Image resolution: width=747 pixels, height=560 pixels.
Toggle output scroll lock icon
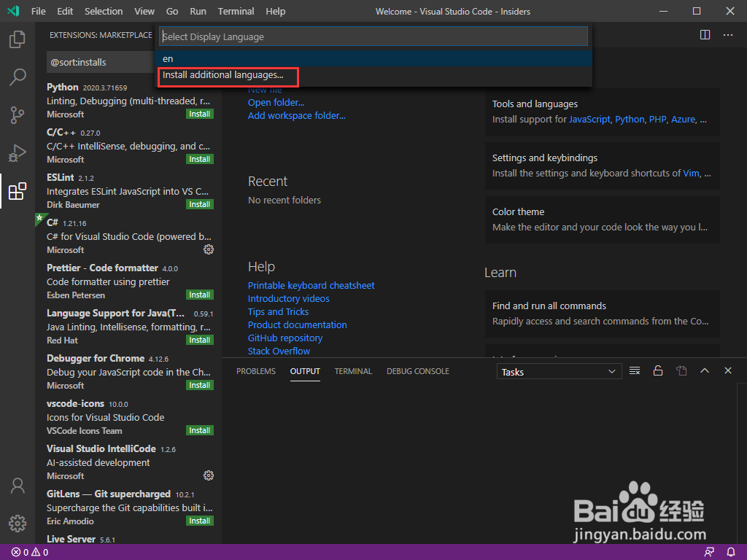[x=658, y=371]
